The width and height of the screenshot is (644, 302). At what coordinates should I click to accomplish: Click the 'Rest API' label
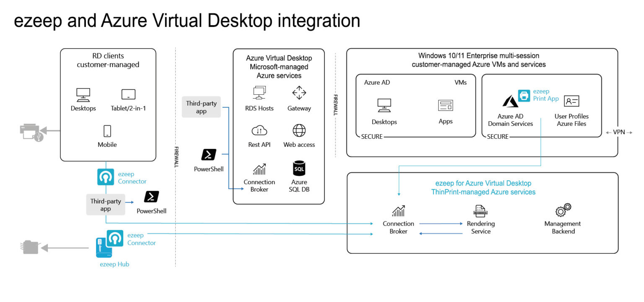click(259, 145)
